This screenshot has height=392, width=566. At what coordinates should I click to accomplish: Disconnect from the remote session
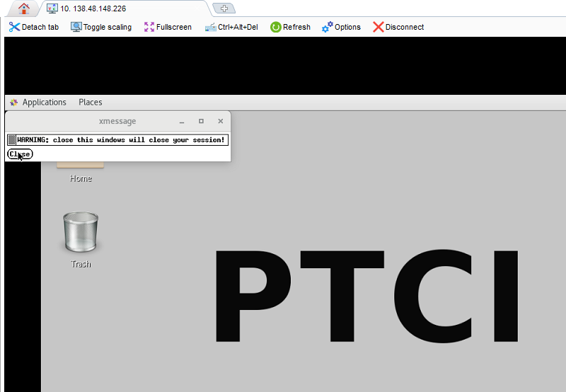click(x=398, y=27)
